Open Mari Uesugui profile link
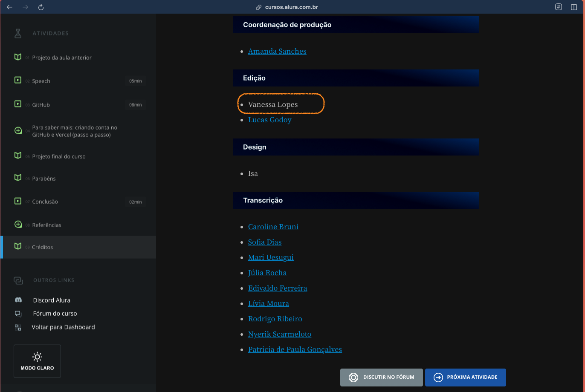585x392 pixels. pos(271,257)
